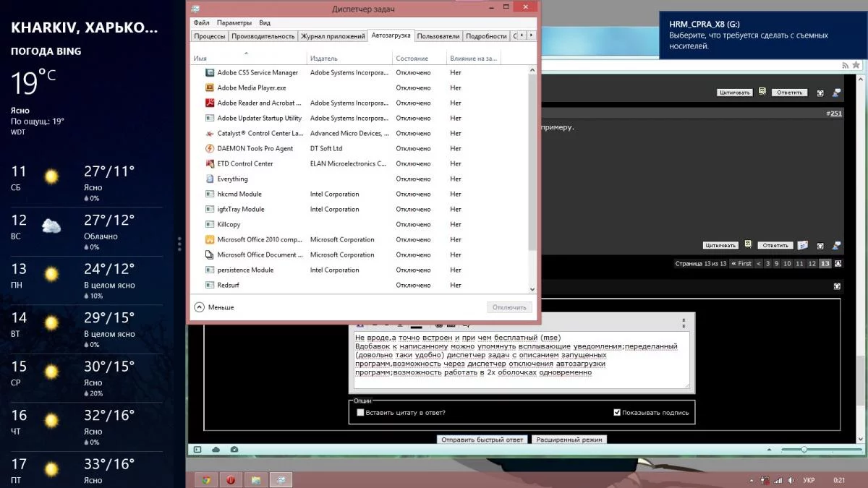Open forum page 10 link
Image resolution: width=868 pixels, height=488 pixels.
pyautogui.click(x=787, y=264)
